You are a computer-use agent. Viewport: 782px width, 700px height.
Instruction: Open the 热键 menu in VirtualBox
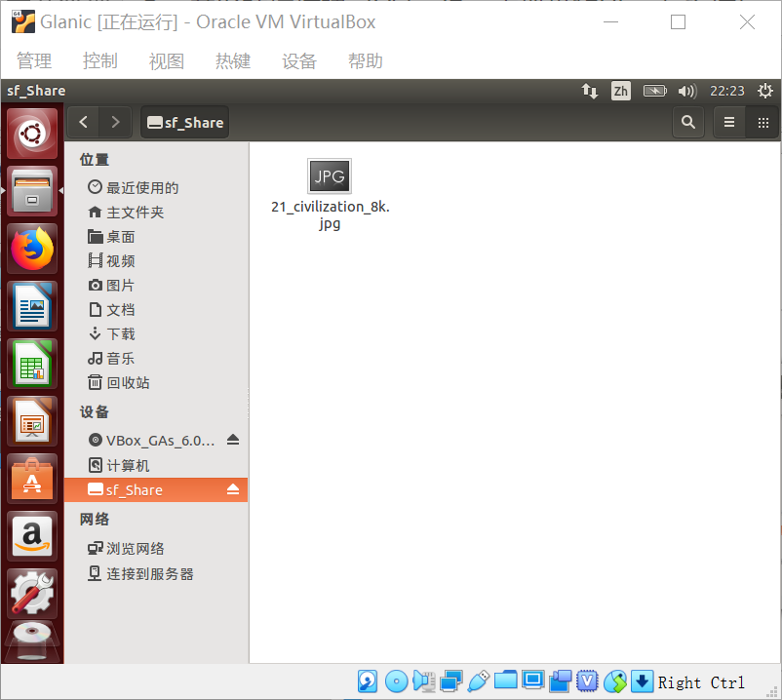pos(233,60)
